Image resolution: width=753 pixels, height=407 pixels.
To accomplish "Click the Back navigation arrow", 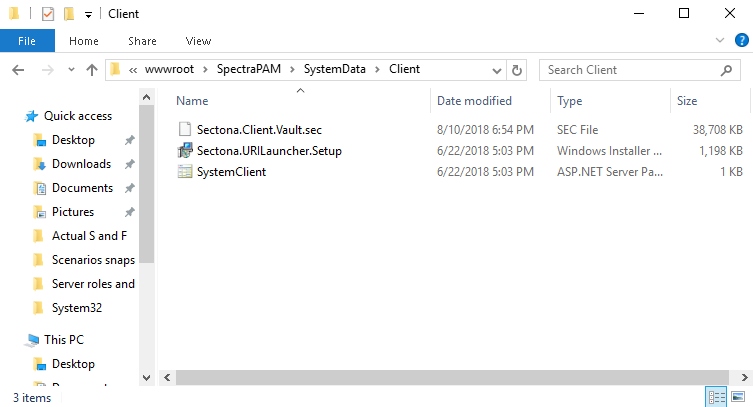I will [18, 70].
